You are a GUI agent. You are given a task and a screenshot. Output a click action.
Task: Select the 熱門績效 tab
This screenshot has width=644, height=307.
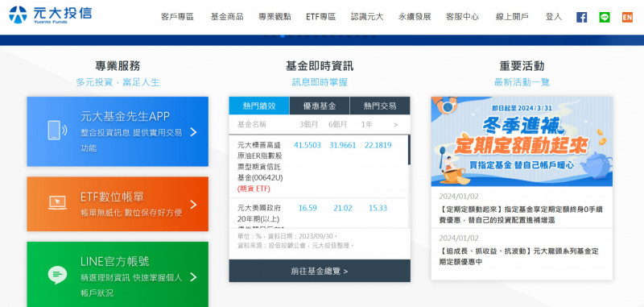pyautogui.click(x=259, y=106)
